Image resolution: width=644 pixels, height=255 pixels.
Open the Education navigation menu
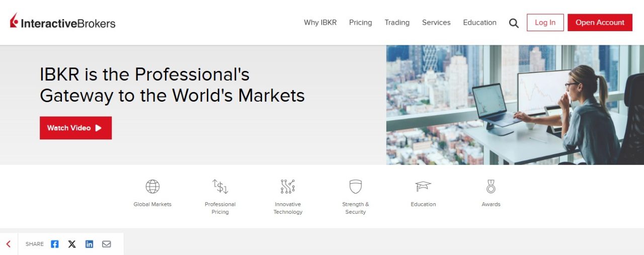click(x=479, y=23)
